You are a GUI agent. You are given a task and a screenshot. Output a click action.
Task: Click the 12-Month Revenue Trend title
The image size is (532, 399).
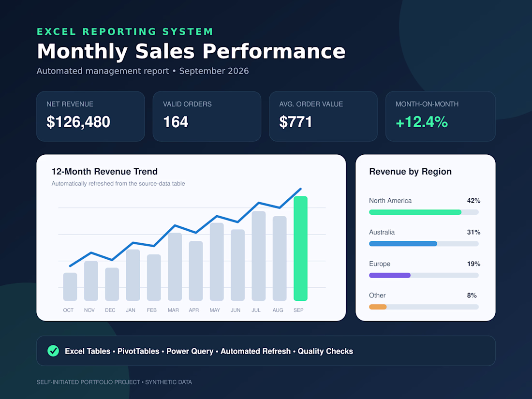tap(104, 171)
